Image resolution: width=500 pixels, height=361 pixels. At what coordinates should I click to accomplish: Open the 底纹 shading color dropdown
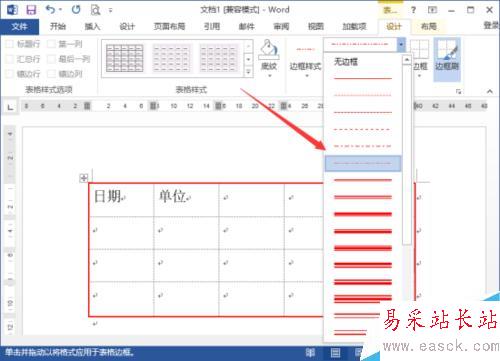click(270, 76)
